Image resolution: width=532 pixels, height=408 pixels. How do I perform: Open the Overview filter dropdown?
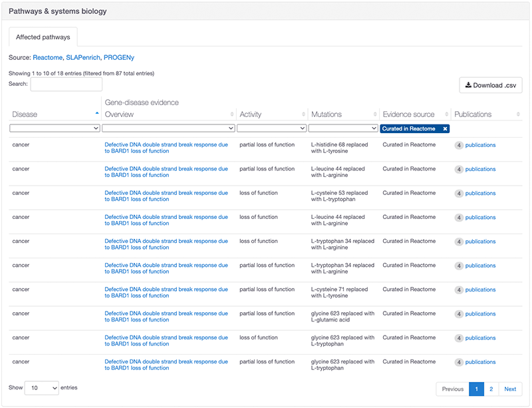tap(168, 128)
